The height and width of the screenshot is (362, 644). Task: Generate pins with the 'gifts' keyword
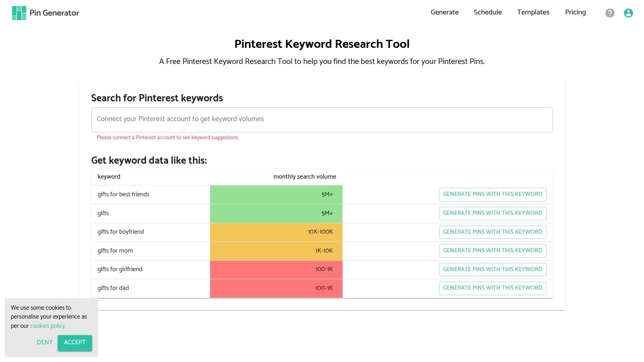tap(492, 213)
